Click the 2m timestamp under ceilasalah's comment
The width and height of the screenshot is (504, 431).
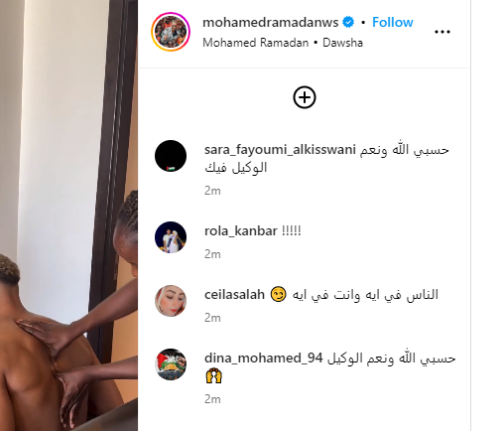coord(212,318)
